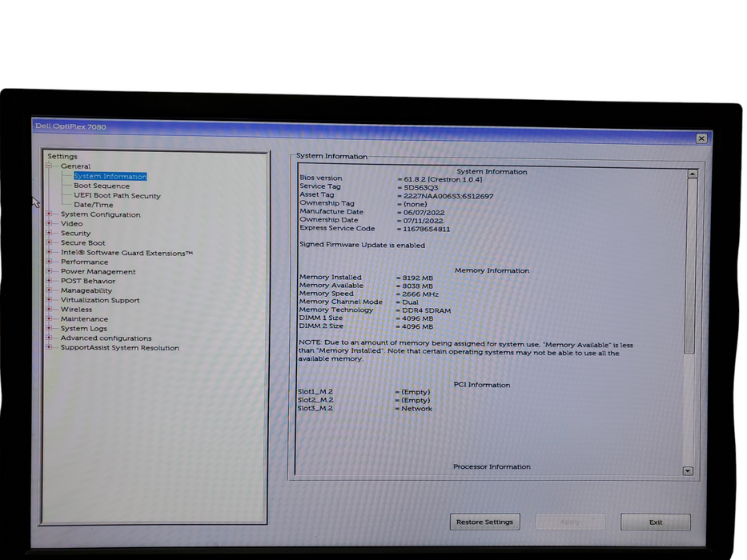Expand the System Configuration node
Image resolution: width=747 pixels, height=560 pixels.
tap(49, 214)
